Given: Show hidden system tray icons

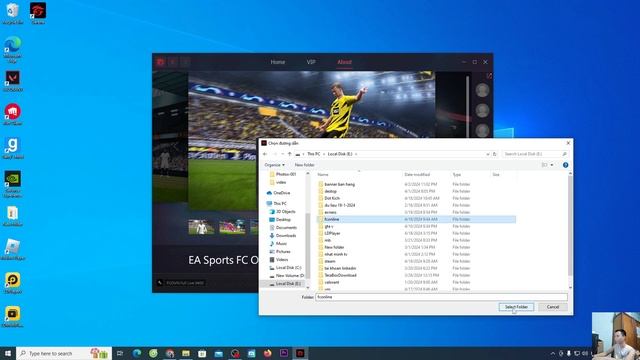Looking at the screenshot, I should (x=553, y=353).
